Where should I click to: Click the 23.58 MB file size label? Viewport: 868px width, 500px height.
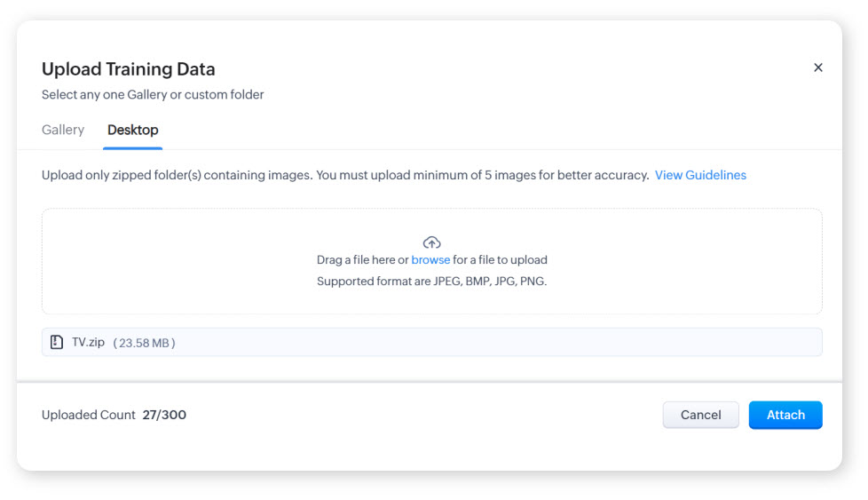pyautogui.click(x=144, y=343)
